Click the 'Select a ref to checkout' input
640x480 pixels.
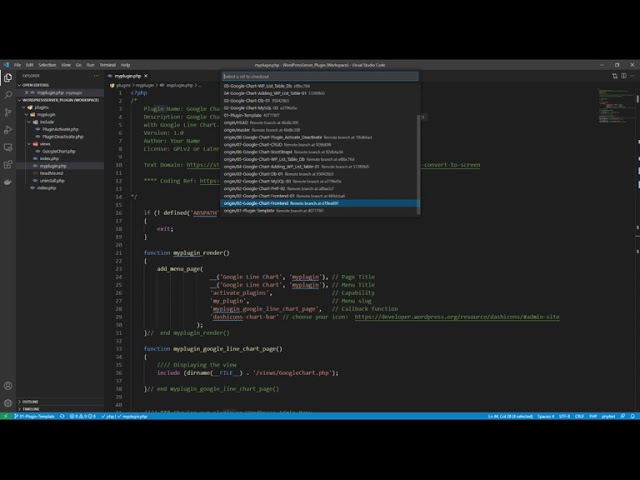click(320, 76)
